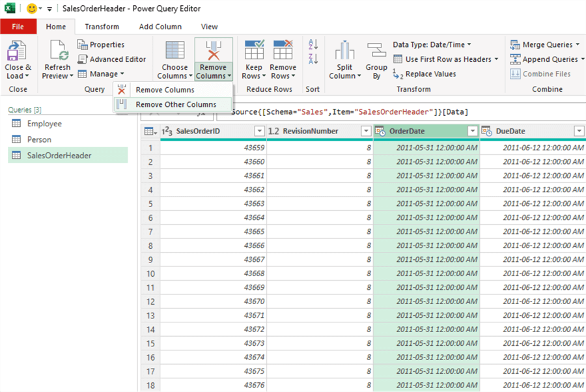The height and width of the screenshot is (392, 586).
Task: Select the Person query in the list
Action: tap(39, 139)
